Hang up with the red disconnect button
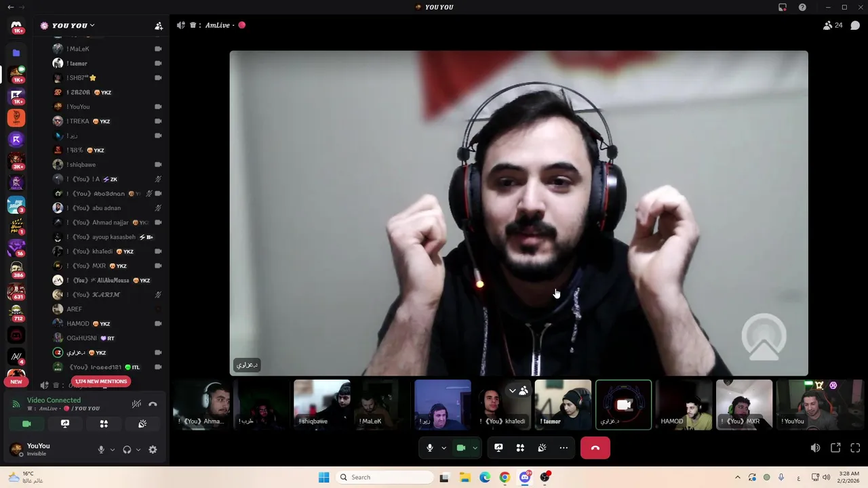 [x=595, y=448]
